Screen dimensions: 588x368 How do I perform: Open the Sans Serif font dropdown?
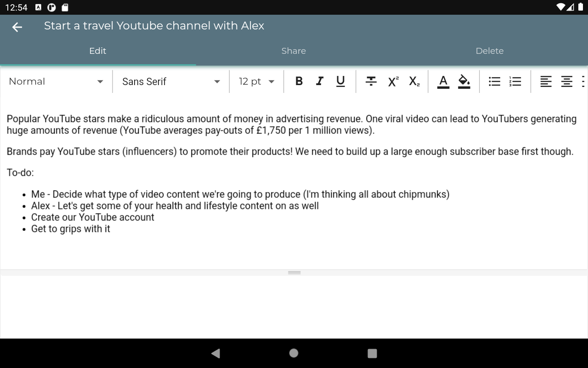tap(171, 81)
